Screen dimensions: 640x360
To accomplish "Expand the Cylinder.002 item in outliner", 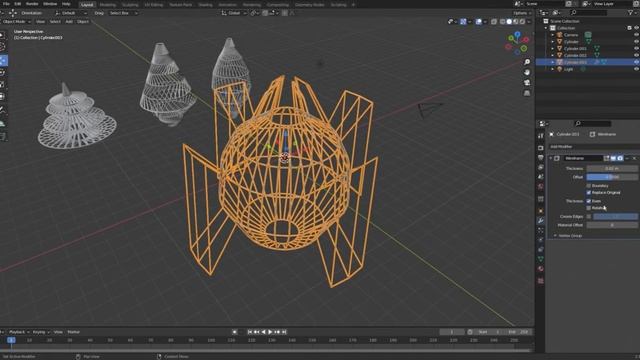I will tap(553, 55).
